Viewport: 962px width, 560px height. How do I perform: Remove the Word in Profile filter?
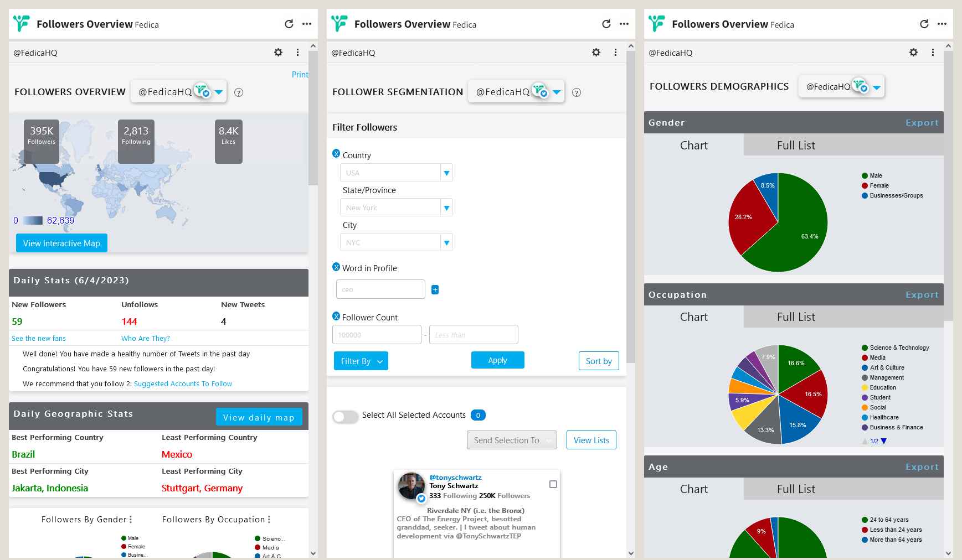tap(336, 267)
